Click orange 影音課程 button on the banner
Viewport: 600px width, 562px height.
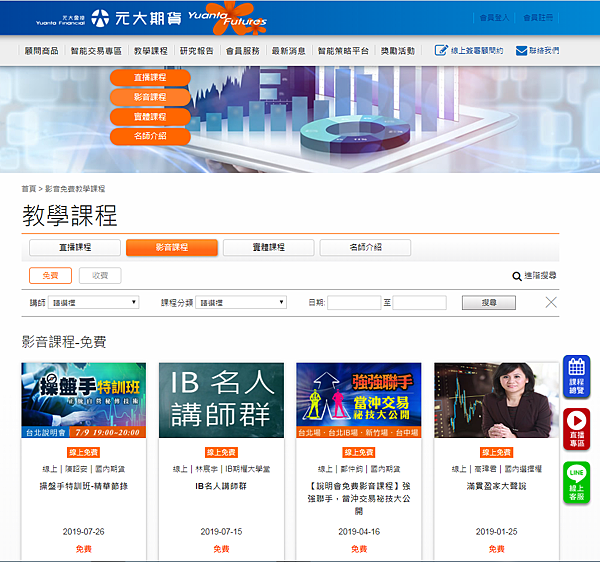pyautogui.click(x=150, y=97)
